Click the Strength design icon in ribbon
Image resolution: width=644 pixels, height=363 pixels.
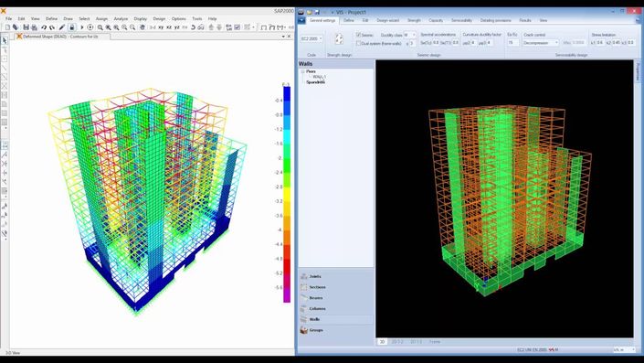click(339, 39)
